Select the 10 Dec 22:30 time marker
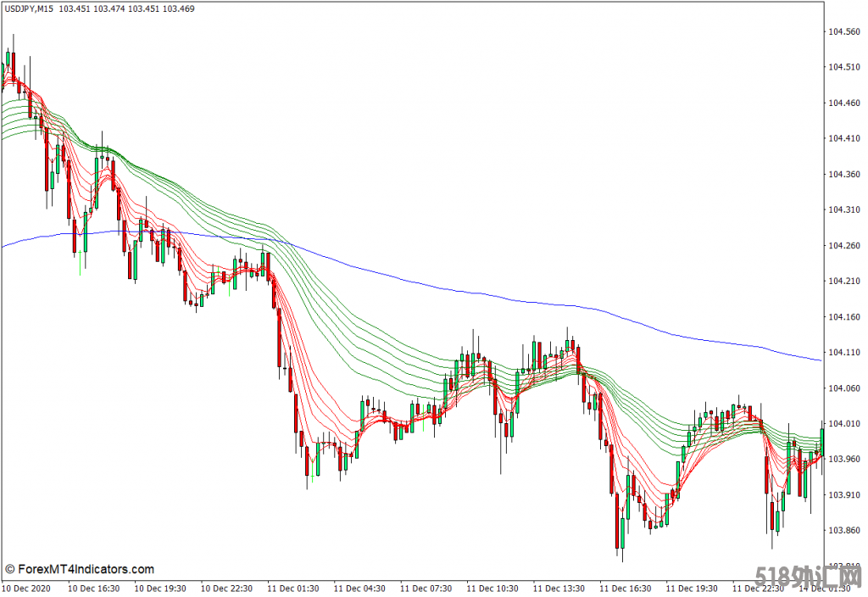 point(226,587)
